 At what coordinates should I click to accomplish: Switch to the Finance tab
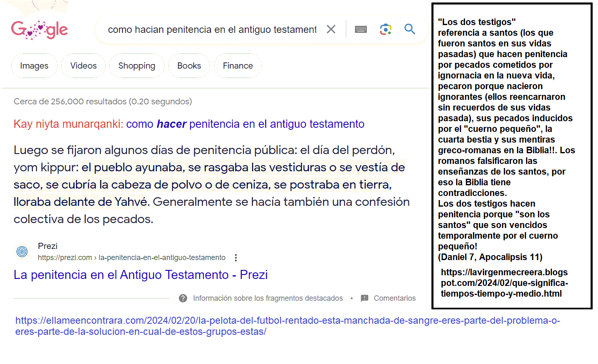[x=238, y=66]
